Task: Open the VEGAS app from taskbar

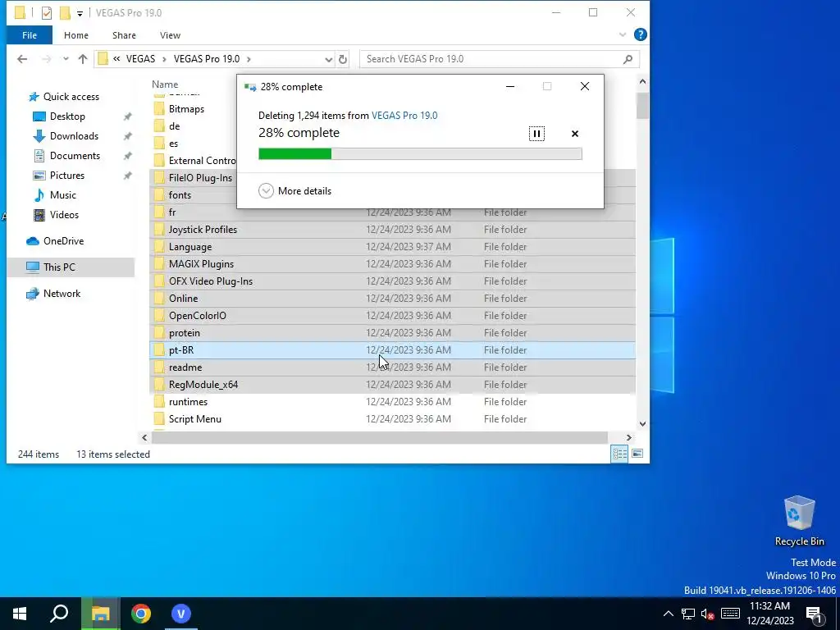Action: coord(181,614)
